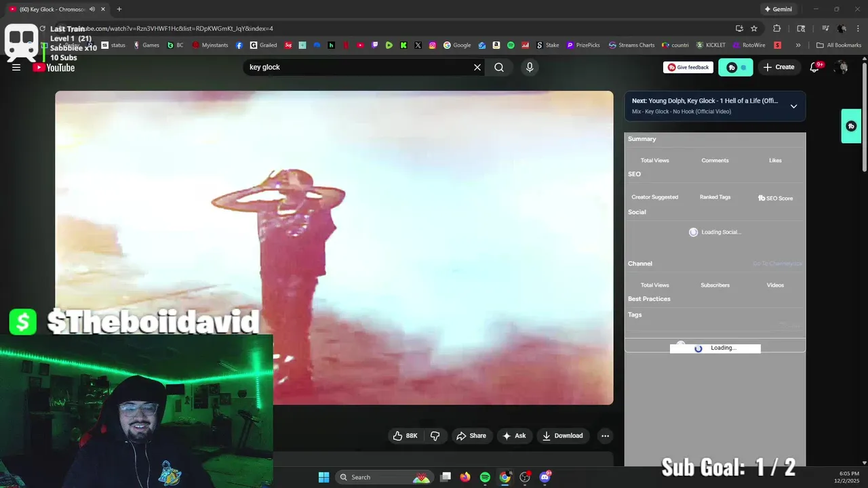Toggle the teal tb extension switch
868x488 pixels.
pyautogui.click(x=736, y=67)
